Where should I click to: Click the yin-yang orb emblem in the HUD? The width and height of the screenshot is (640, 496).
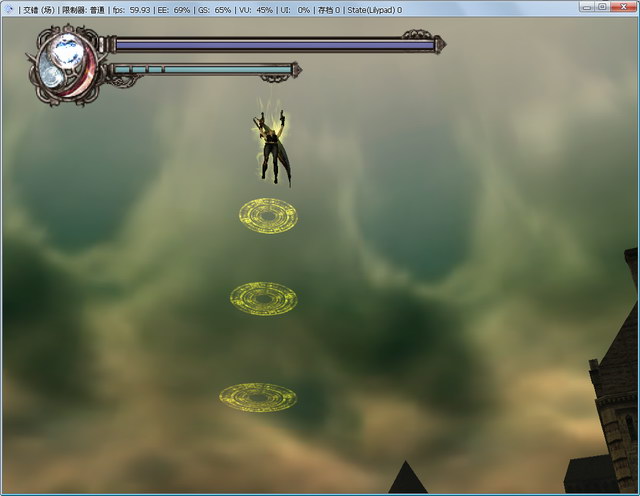pos(67,65)
